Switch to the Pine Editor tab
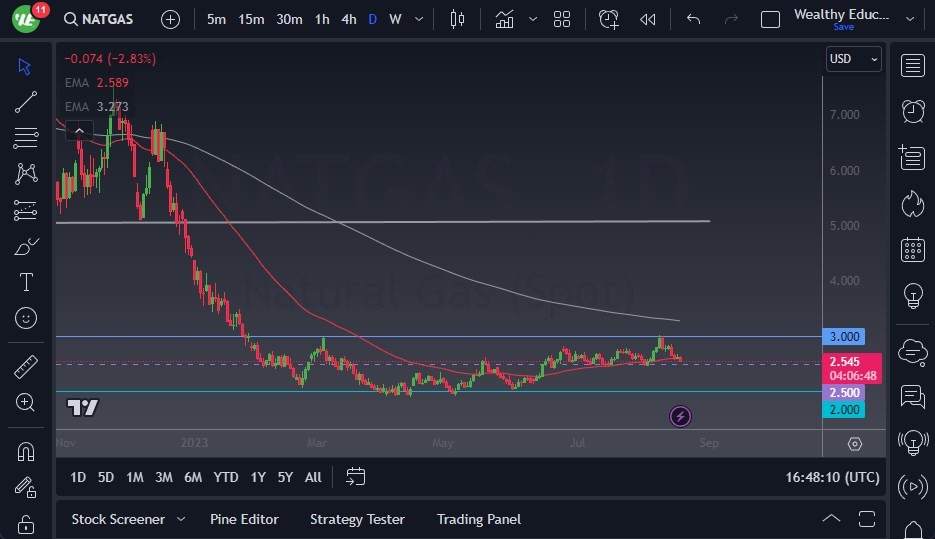The image size is (935, 539). click(244, 519)
